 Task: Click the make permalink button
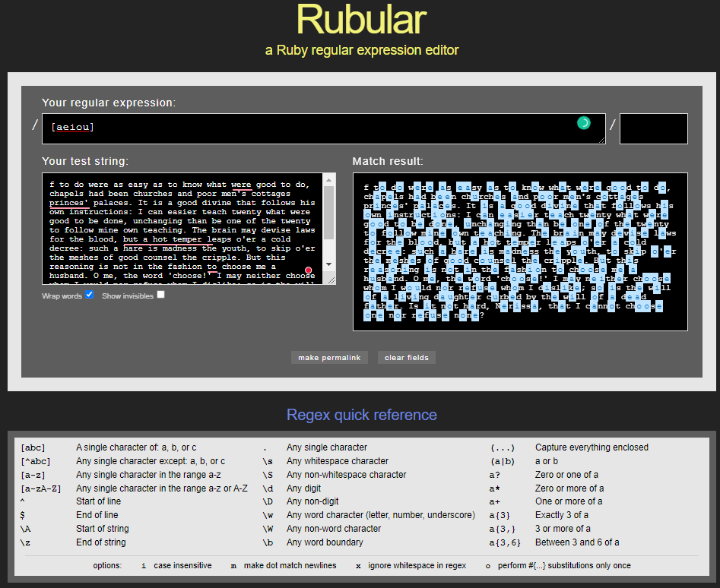pos(329,357)
